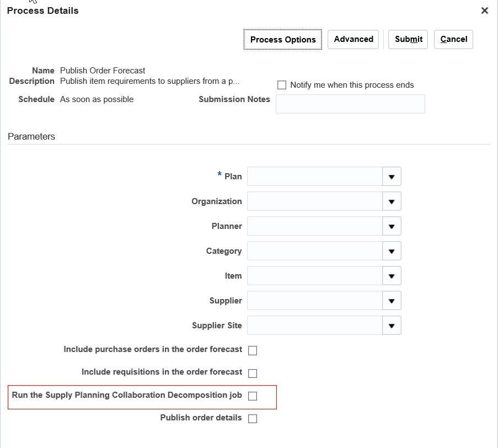
Task: Expand the Item dropdown arrow
Action: tap(392, 276)
